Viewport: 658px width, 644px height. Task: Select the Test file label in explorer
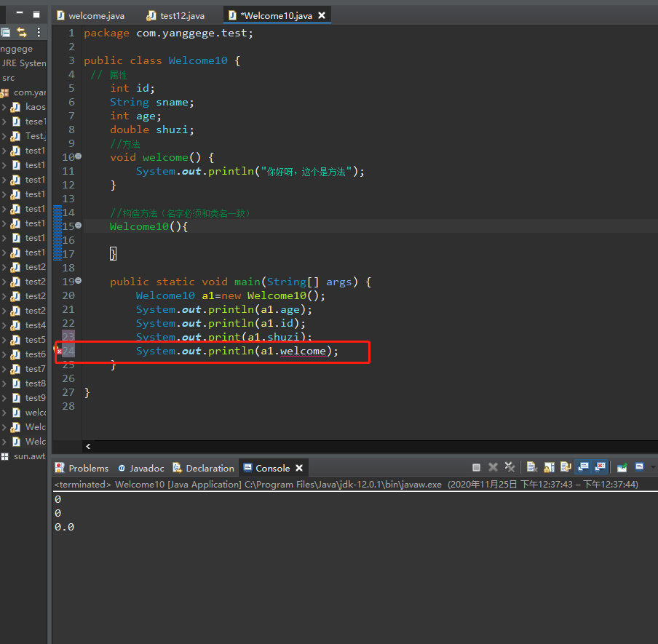coord(35,136)
